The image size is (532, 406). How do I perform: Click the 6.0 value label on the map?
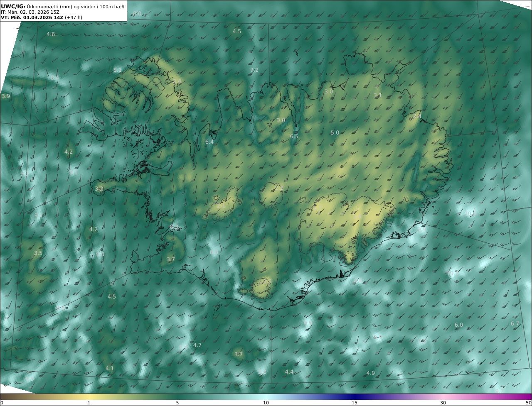pos(459,325)
